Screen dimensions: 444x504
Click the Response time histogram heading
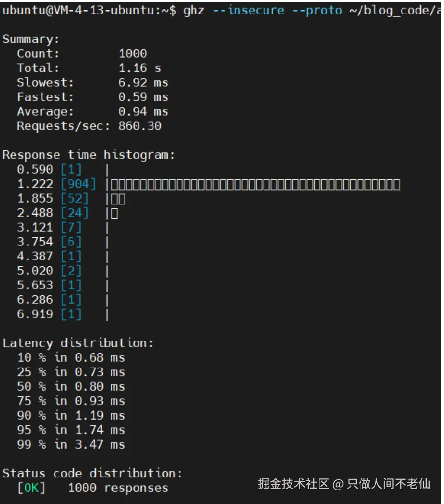(89, 155)
